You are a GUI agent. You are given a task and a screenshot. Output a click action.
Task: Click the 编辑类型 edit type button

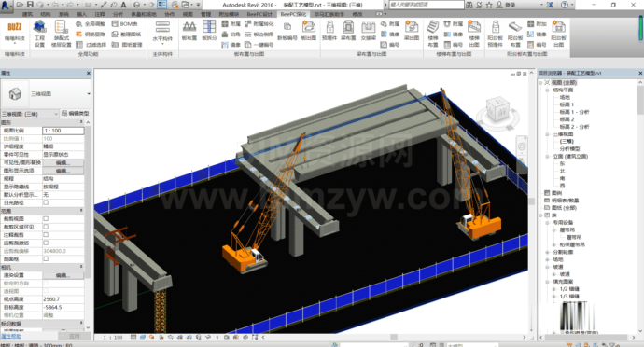76,114
